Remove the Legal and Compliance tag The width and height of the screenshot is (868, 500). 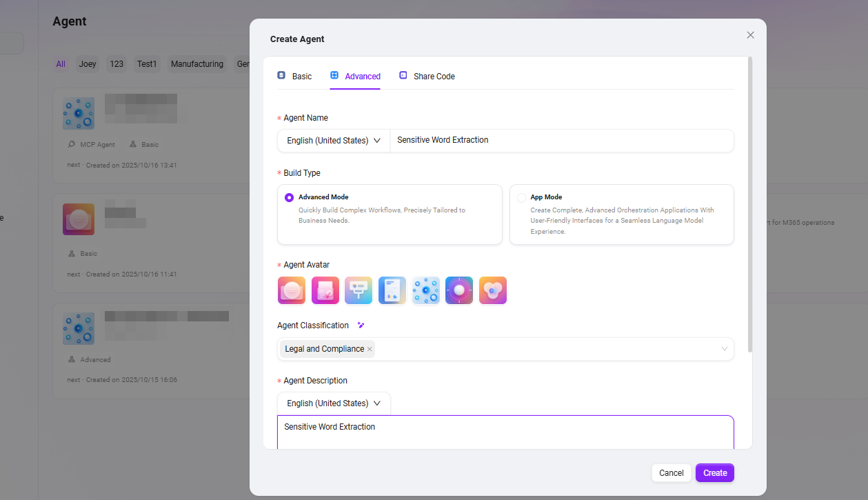pos(370,349)
